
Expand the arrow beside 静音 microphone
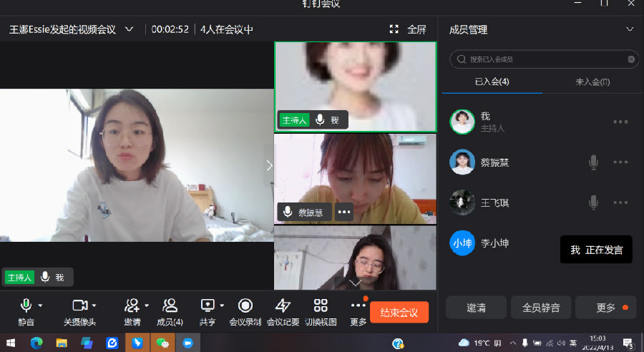tap(40, 305)
